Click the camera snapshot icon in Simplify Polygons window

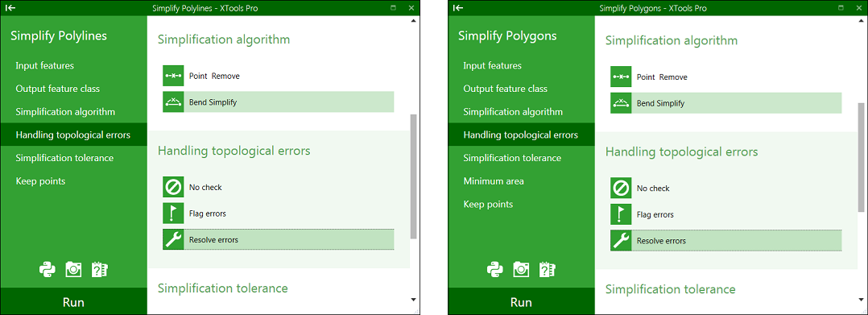522,269
